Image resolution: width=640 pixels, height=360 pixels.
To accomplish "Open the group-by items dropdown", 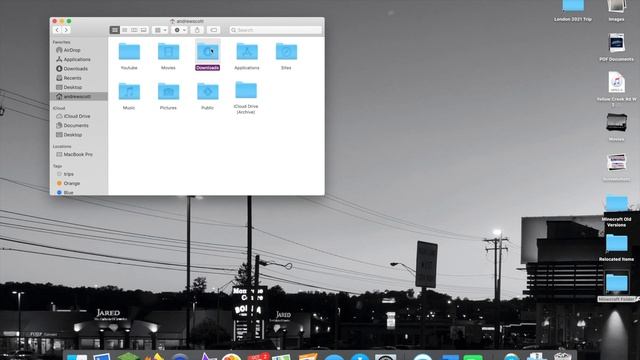I will coord(160,30).
